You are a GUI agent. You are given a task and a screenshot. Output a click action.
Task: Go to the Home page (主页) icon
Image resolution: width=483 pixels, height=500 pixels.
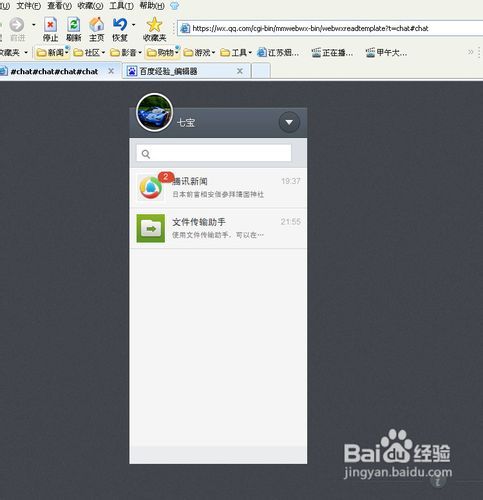96,25
